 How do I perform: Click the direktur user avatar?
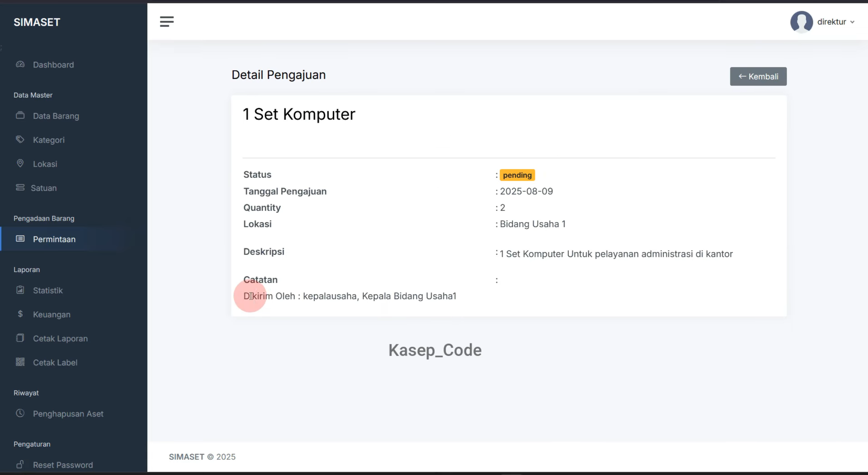point(801,22)
